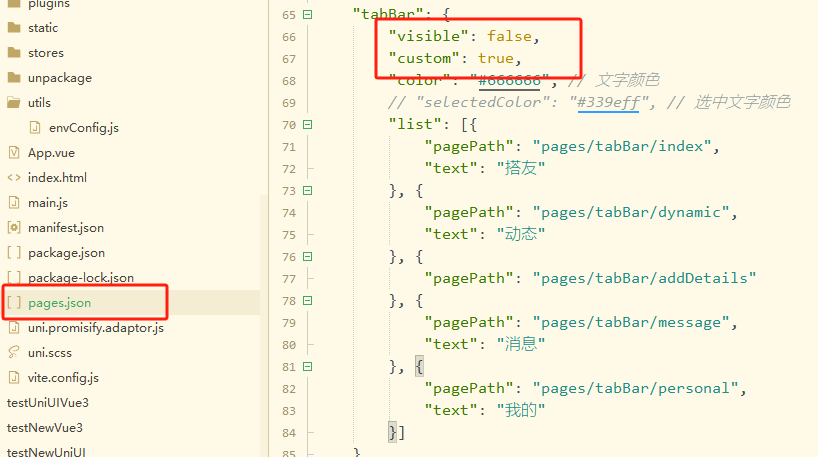Open the static folder

coord(43,28)
